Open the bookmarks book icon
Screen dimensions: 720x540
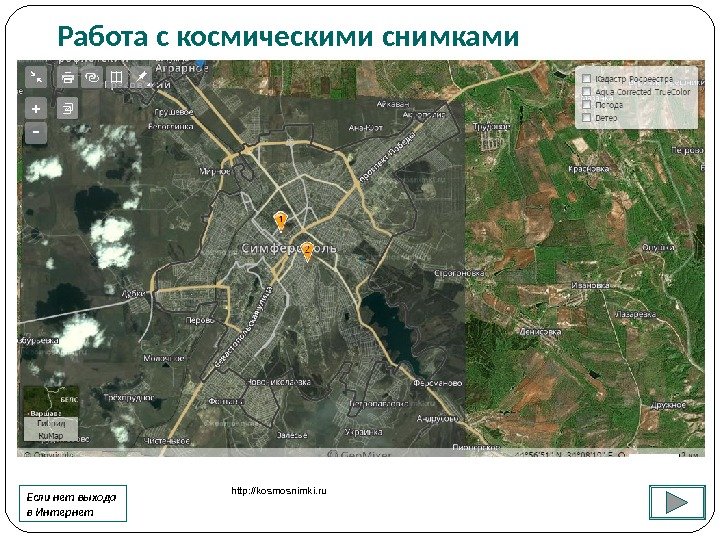(x=116, y=77)
